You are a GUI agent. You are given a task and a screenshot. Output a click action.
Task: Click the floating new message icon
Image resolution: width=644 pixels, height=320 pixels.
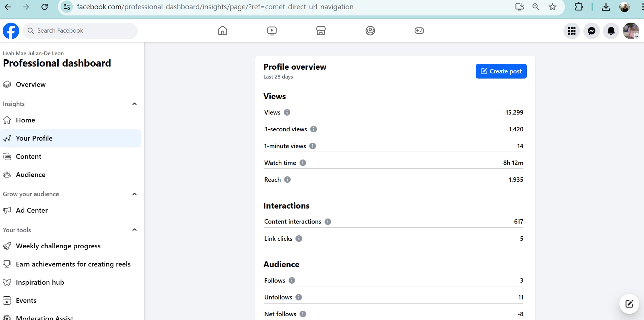pyautogui.click(x=629, y=304)
